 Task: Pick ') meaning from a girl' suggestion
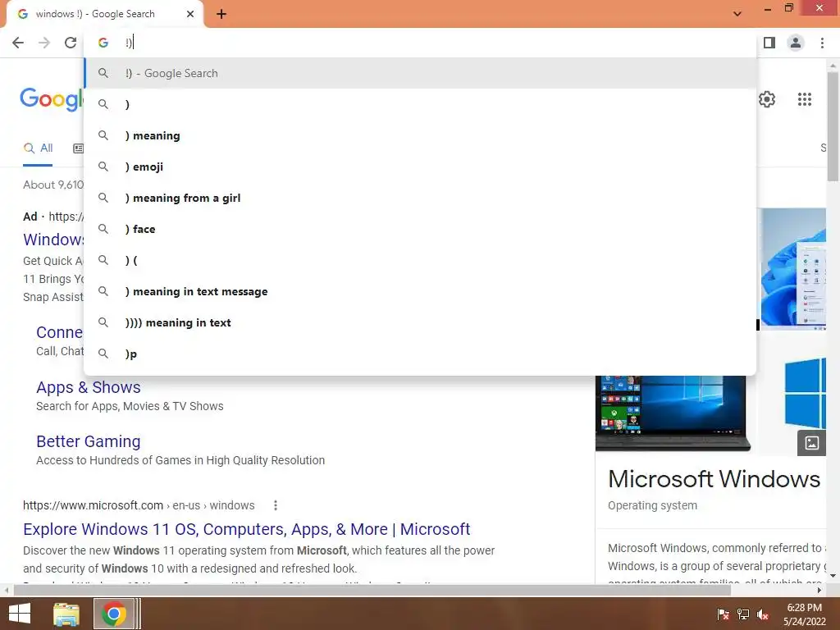coord(420,198)
